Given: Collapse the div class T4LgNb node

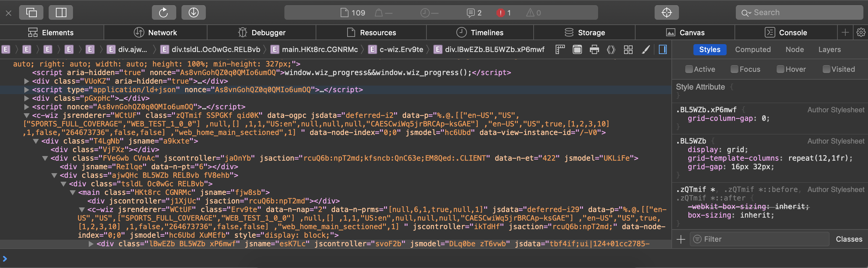Looking at the screenshot, I should point(36,142).
